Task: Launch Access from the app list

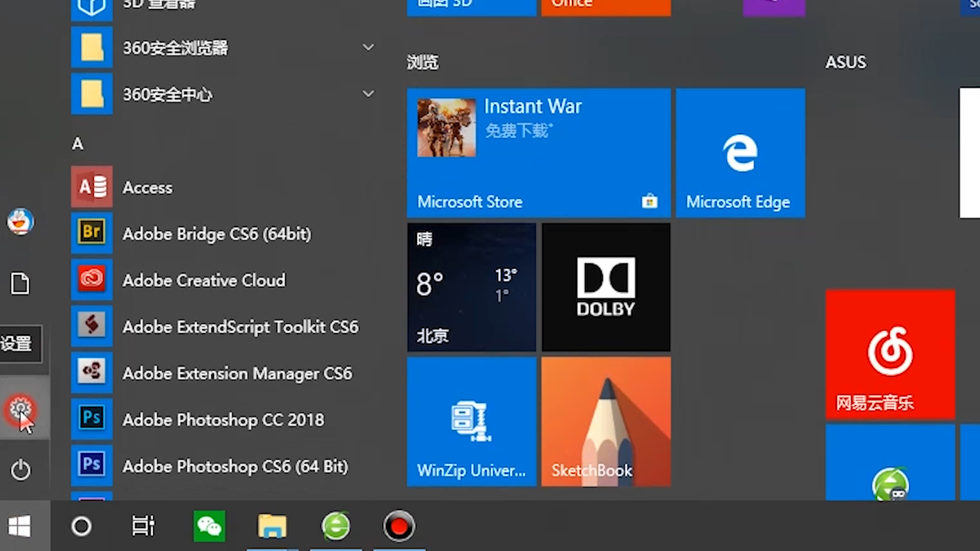Action: (225, 187)
